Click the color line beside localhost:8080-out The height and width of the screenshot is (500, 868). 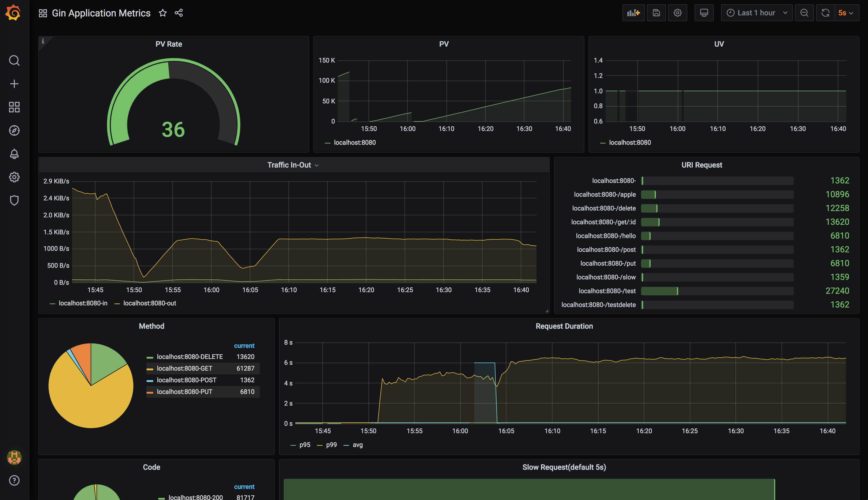117,303
